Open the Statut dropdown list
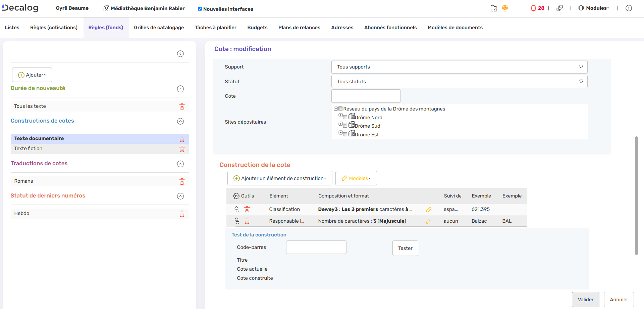This screenshot has height=309, width=644. [x=459, y=82]
